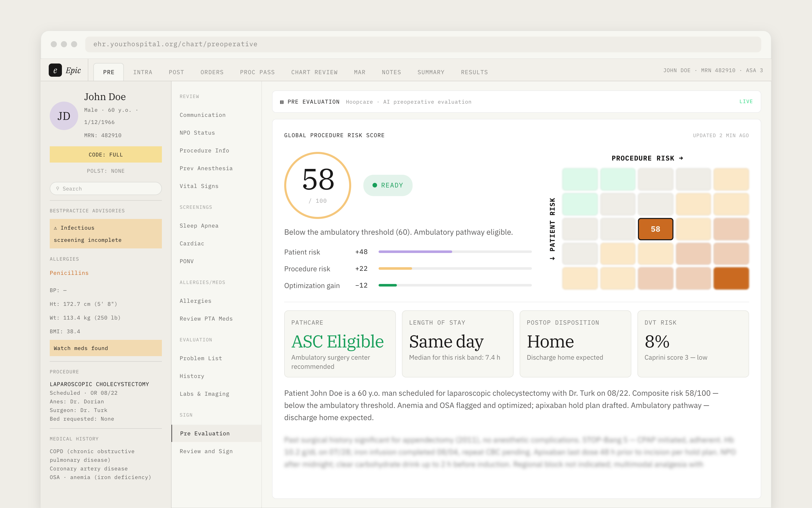This screenshot has height=508, width=812.
Task: Open NPO Status section
Action: (197, 133)
